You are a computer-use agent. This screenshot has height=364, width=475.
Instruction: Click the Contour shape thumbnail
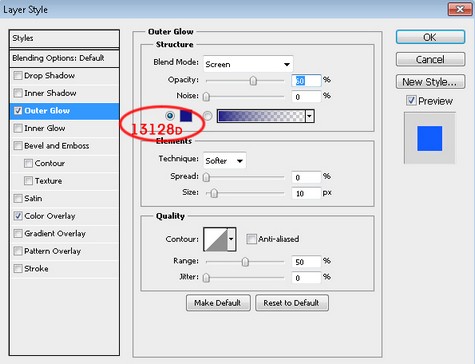(216, 239)
